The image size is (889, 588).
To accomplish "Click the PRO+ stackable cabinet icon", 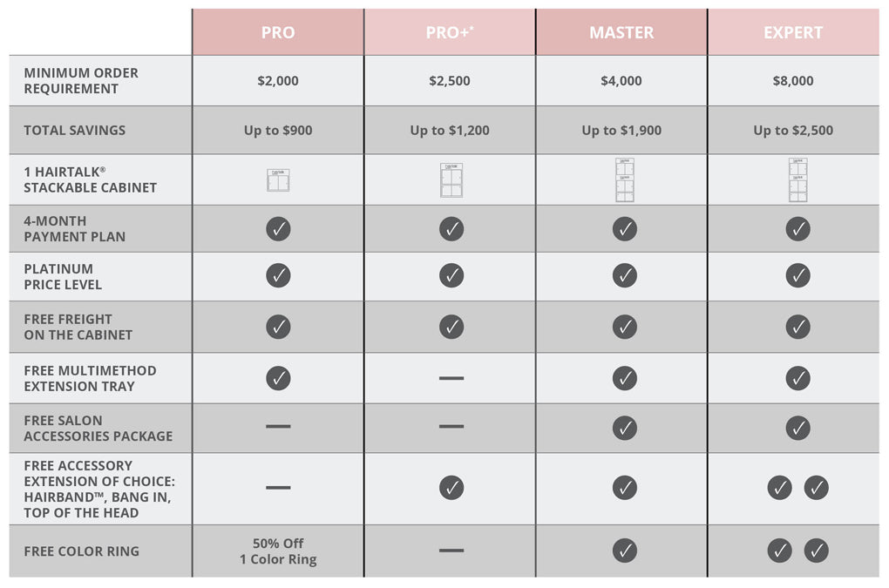I will click(x=451, y=180).
